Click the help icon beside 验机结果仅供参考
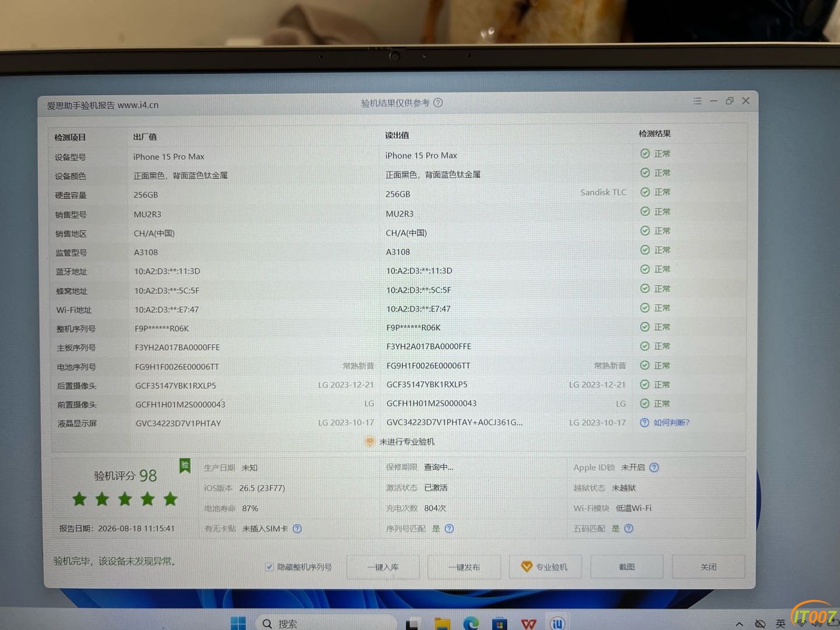The width and height of the screenshot is (840, 630). tap(438, 103)
